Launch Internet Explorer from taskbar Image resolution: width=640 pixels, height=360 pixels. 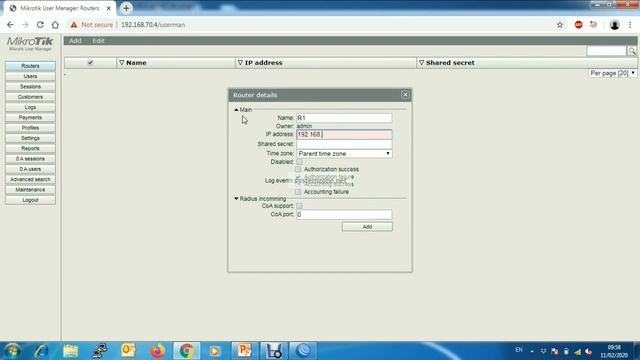41,351
